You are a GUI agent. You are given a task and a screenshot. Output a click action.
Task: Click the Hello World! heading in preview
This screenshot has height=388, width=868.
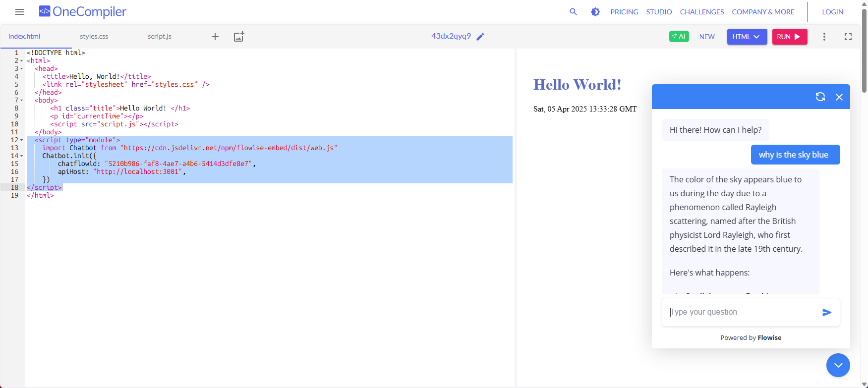[577, 85]
